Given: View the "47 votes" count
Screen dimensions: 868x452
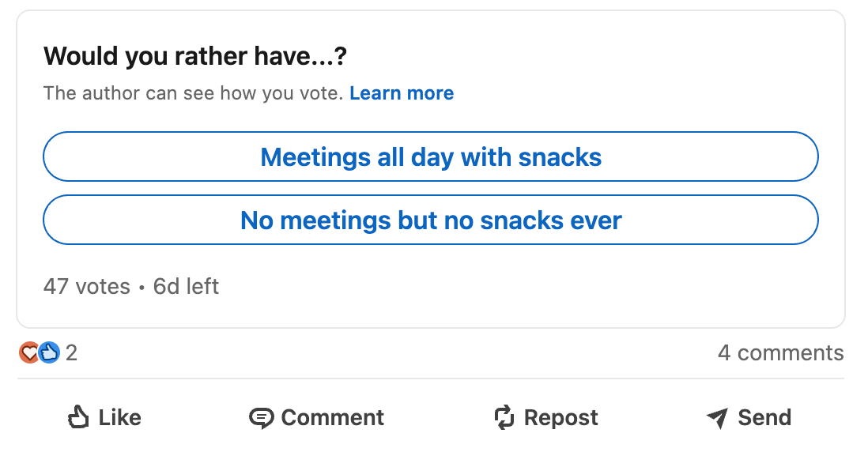Looking at the screenshot, I should (x=86, y=286).
